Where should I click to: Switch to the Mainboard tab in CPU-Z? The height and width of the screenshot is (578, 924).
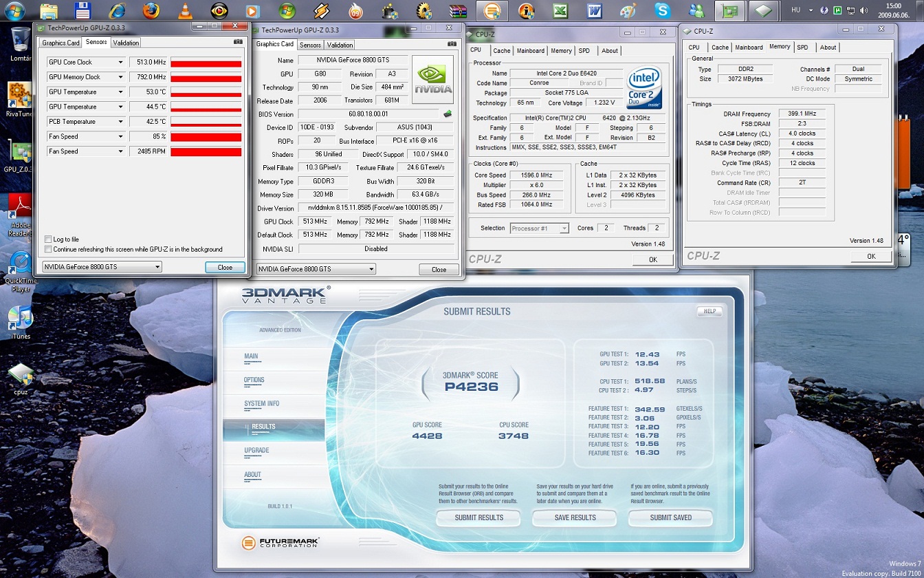pyautogui.click(x=530, y=51)
